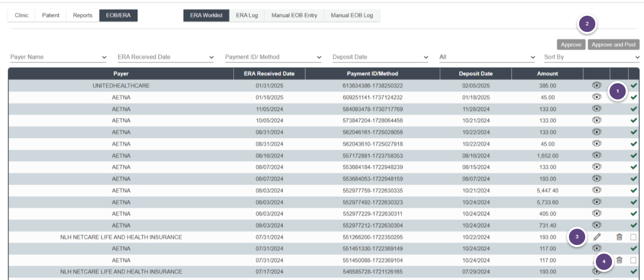Screen dimensions: 644x280
Task: Select the checkbox on the AETNA 551450088 row
Action: pos(633,260)
